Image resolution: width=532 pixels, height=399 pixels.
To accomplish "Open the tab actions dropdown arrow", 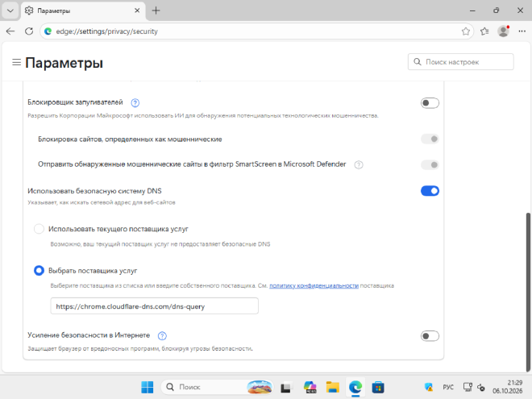I will coord(10,10).
